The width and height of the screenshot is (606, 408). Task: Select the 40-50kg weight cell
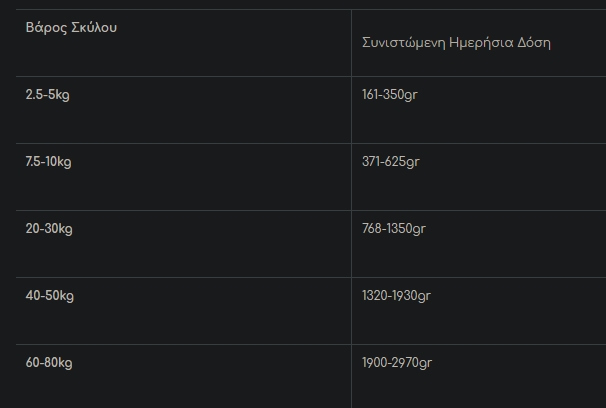49,295
